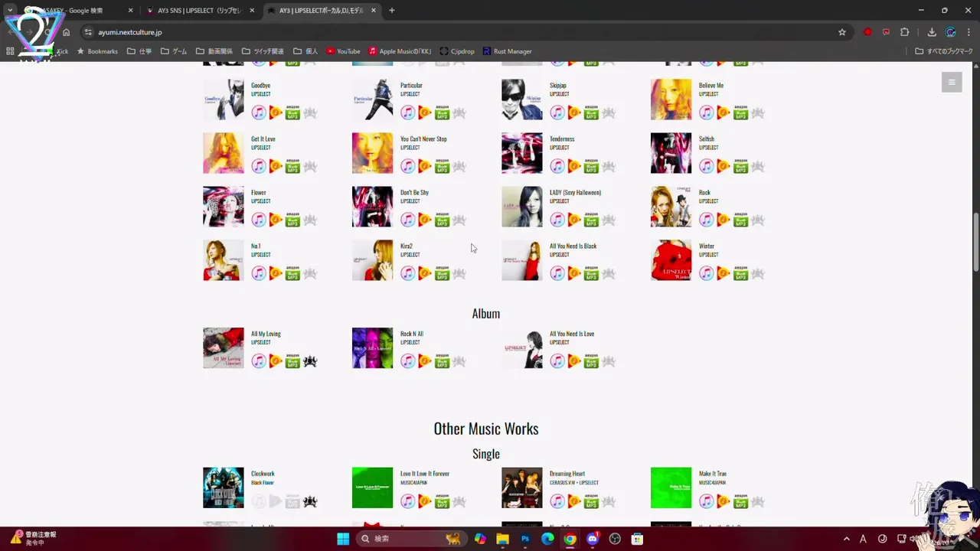The image size is (980, 551).
Task: Open iTunes icon for Rock N All album
Action: (408, 361)
